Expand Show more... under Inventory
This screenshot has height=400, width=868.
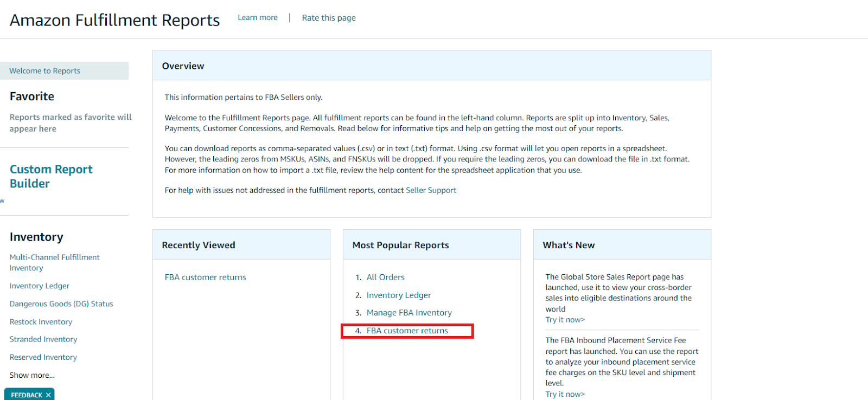(32, 375)
